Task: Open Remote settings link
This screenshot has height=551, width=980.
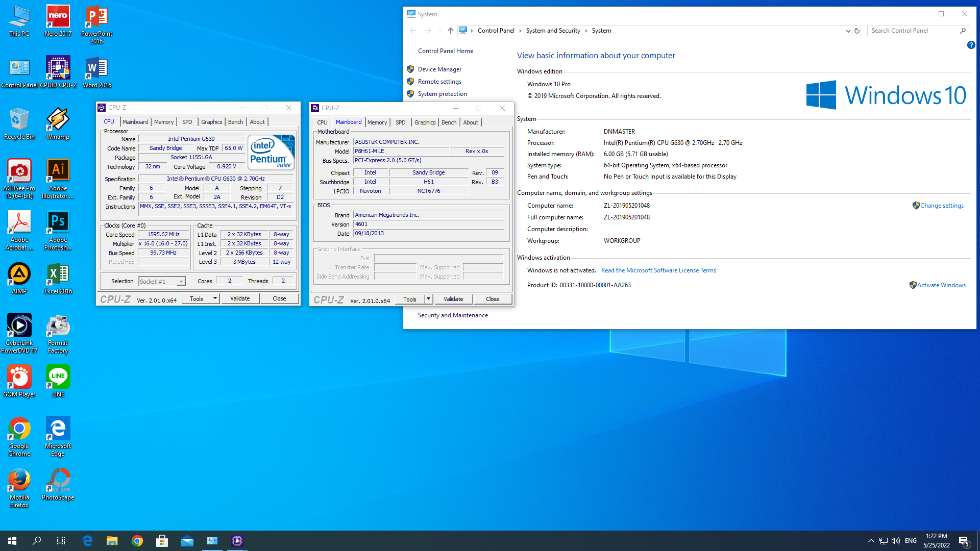Action: tap(439, 82)
